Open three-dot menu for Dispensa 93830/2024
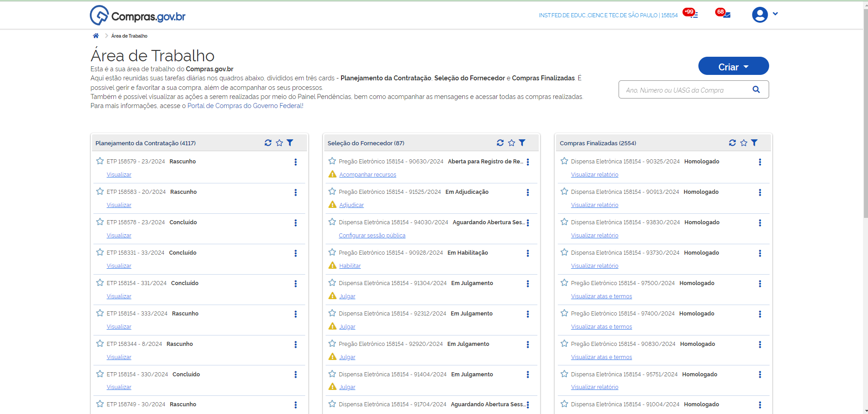The image size is (868, 414). click(760, 223)
